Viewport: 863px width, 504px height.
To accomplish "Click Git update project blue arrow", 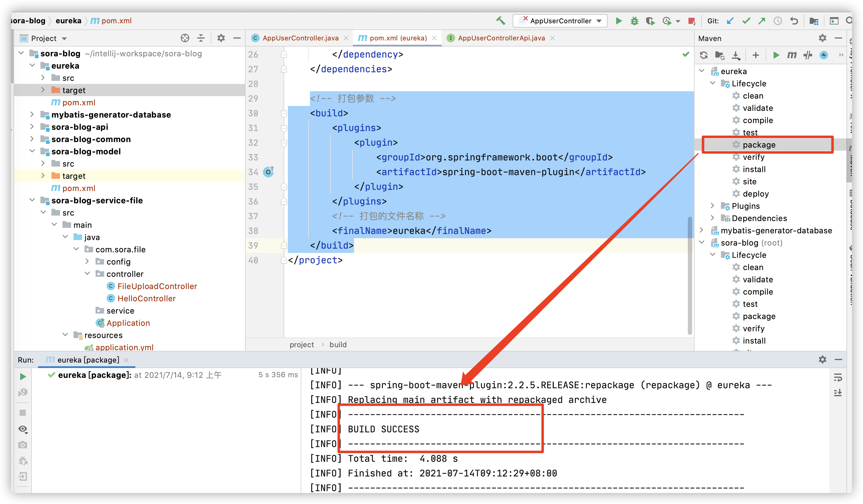I will click(x=730, y=21).
